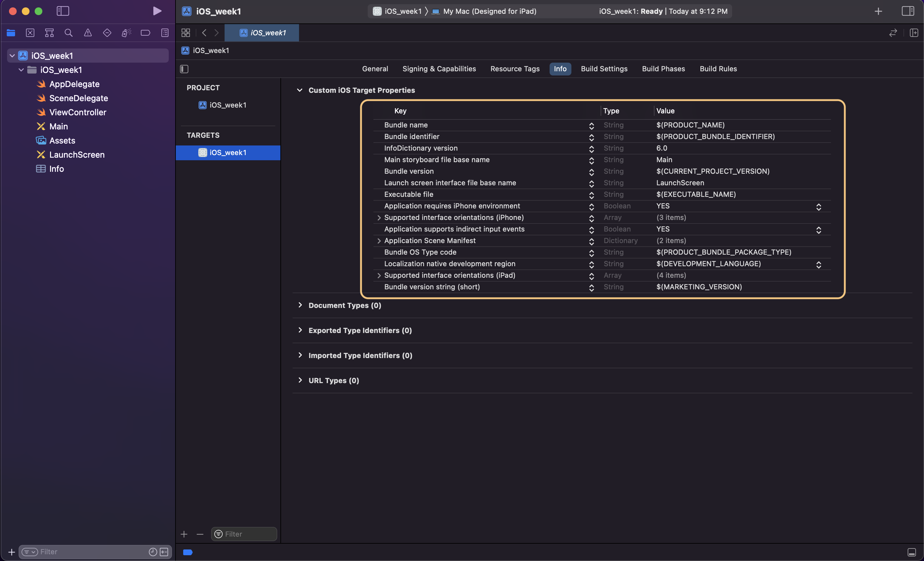
Task: Open the Find navigator magnifier icon
Action: (x=68, y=33)
